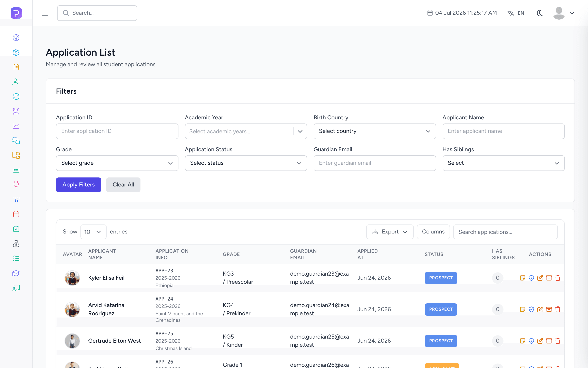Click Kyler Elisa Feil's avatar thumbnail
This screenshot has width=588, height=368.
(x=72, y=278)
